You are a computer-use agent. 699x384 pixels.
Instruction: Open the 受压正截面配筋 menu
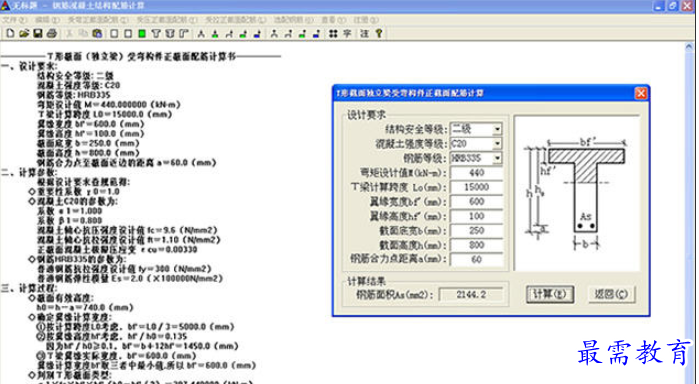(167, 20)
